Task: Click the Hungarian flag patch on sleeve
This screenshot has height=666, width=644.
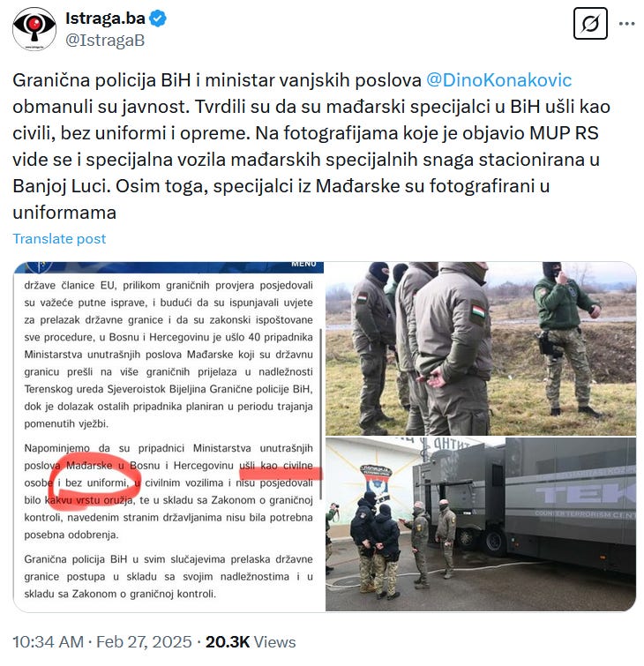Action: tap(478, 312)
